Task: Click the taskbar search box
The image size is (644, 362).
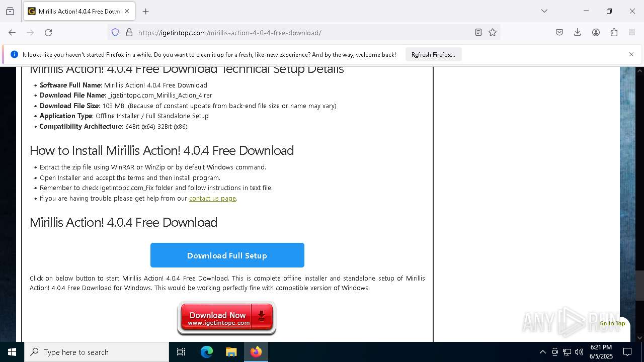Action: tap(97, 352)
